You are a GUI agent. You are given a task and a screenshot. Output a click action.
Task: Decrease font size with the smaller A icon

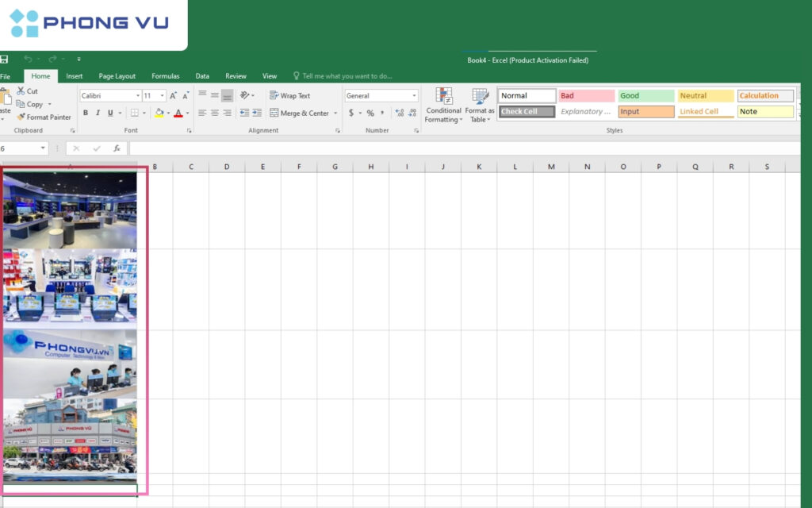click(x=186, y=95)
